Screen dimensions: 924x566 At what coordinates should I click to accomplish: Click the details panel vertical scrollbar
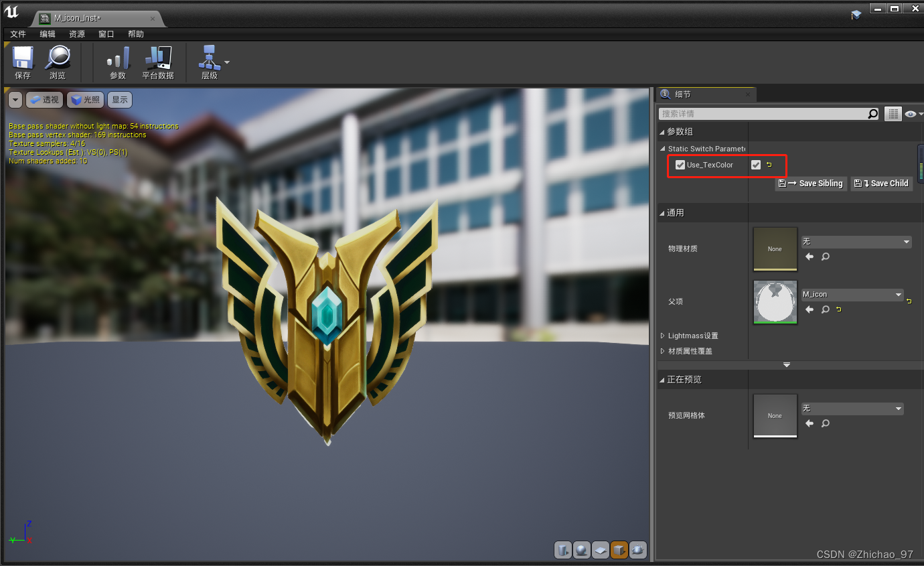point(921,163)
